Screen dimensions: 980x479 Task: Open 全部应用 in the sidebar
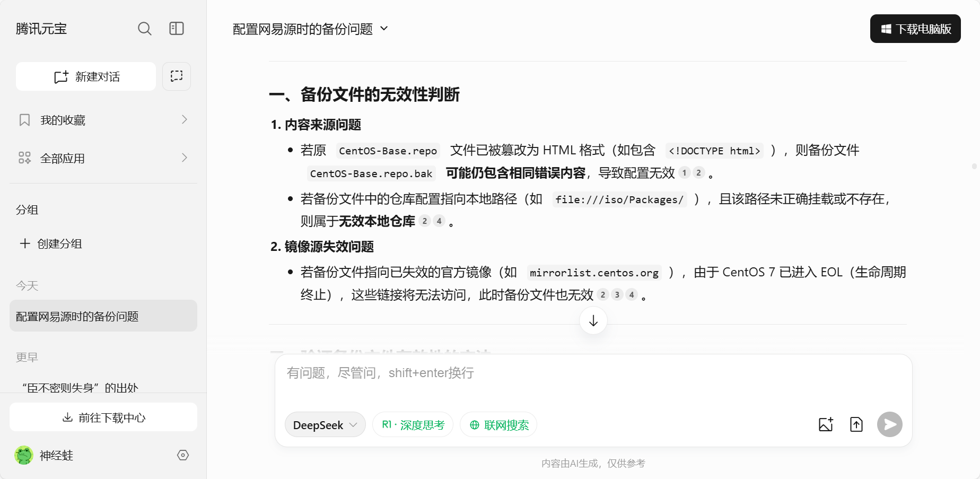click(x=103, y=158)
